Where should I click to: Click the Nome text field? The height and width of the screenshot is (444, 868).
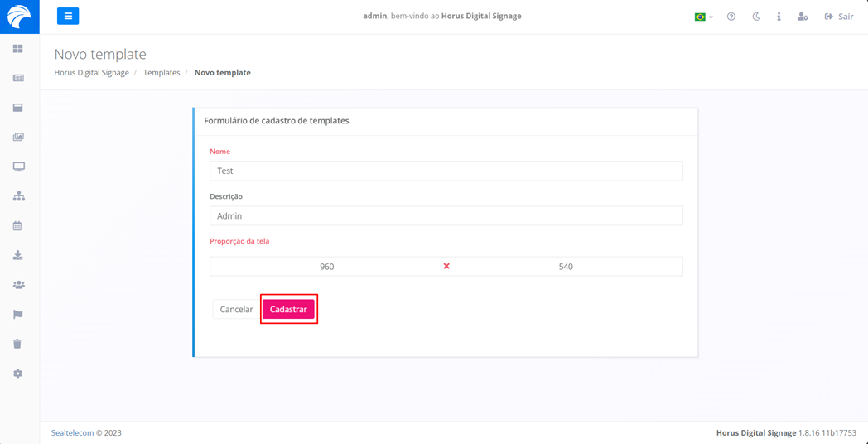click(x=446, y=171)
